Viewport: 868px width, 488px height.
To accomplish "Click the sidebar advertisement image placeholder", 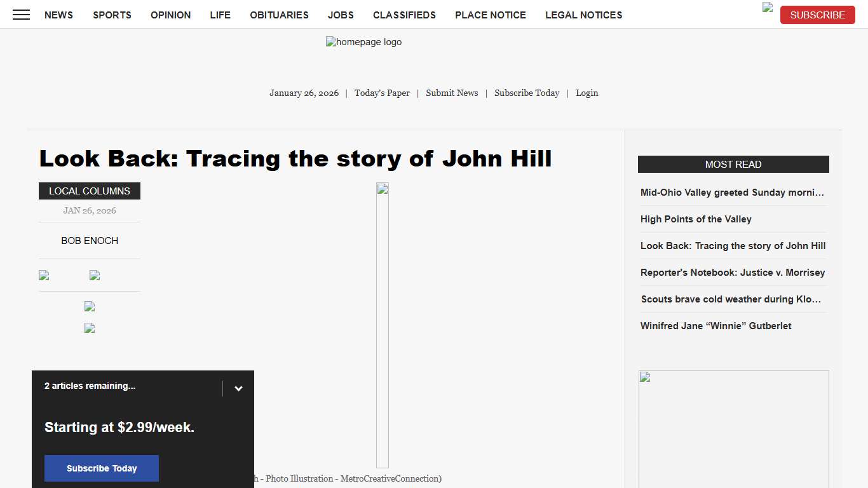I will (x=733, y=429).
